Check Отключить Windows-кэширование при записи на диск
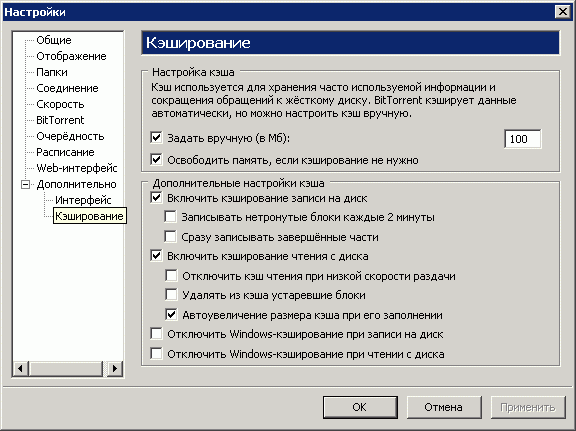 (156, 334)
